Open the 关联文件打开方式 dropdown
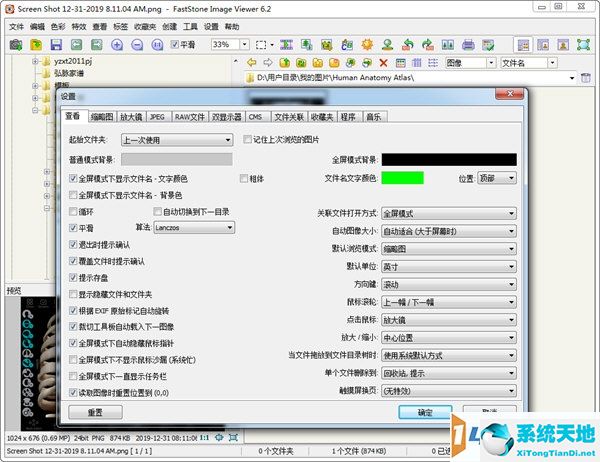Image resolution: width=600 pixels, height=462 pixels. click(x=449, y=214)
